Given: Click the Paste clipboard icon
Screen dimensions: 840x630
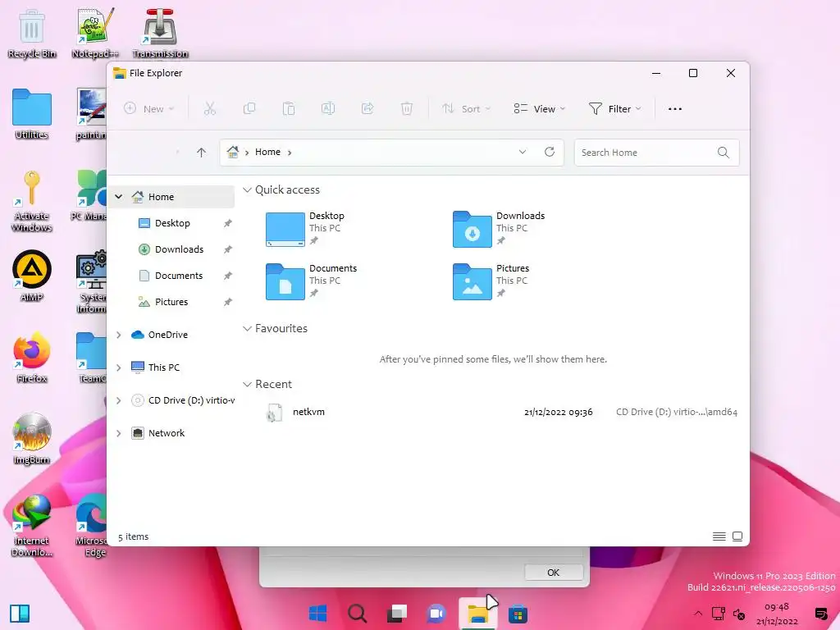Looking at the screenshot, I should point(288,109).
